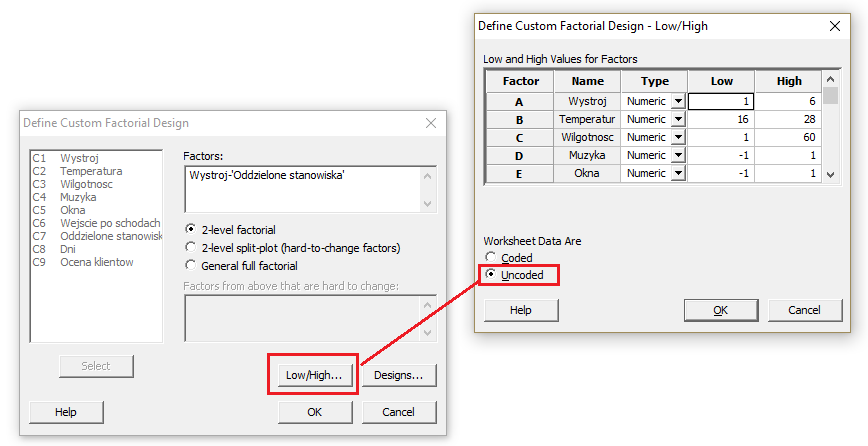
Task: Open Type dropdown for factor Wystroj
Action: coord(677,101)
